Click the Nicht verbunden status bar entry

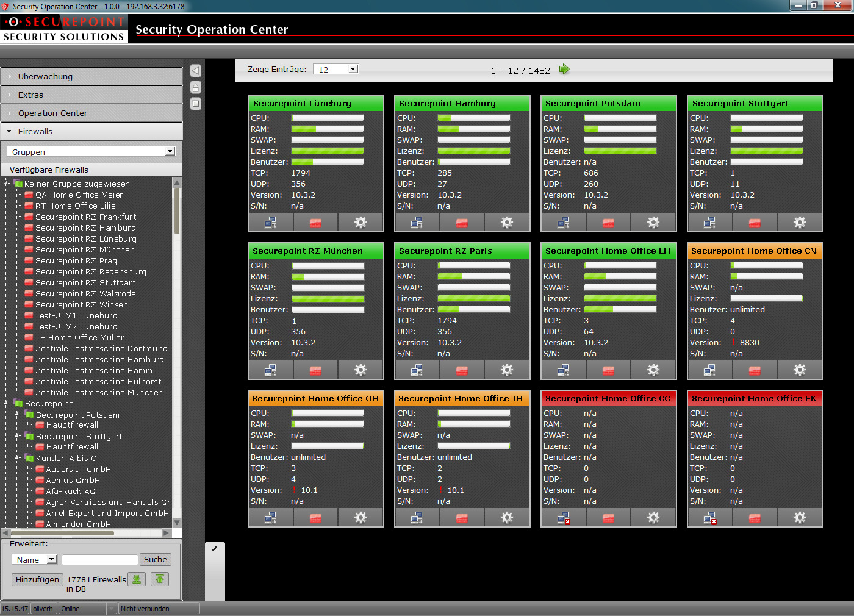click(x=159, y=608)
